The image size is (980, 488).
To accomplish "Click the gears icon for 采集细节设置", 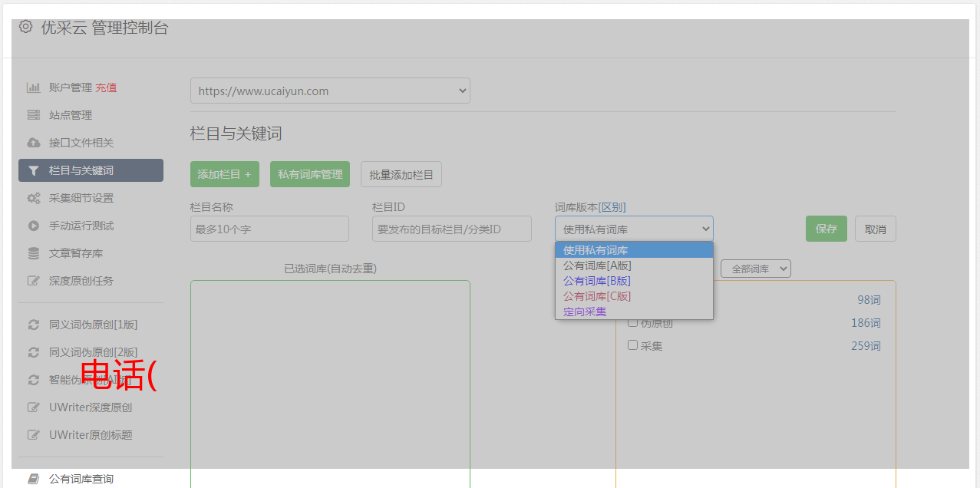I will tap(34, 198).
